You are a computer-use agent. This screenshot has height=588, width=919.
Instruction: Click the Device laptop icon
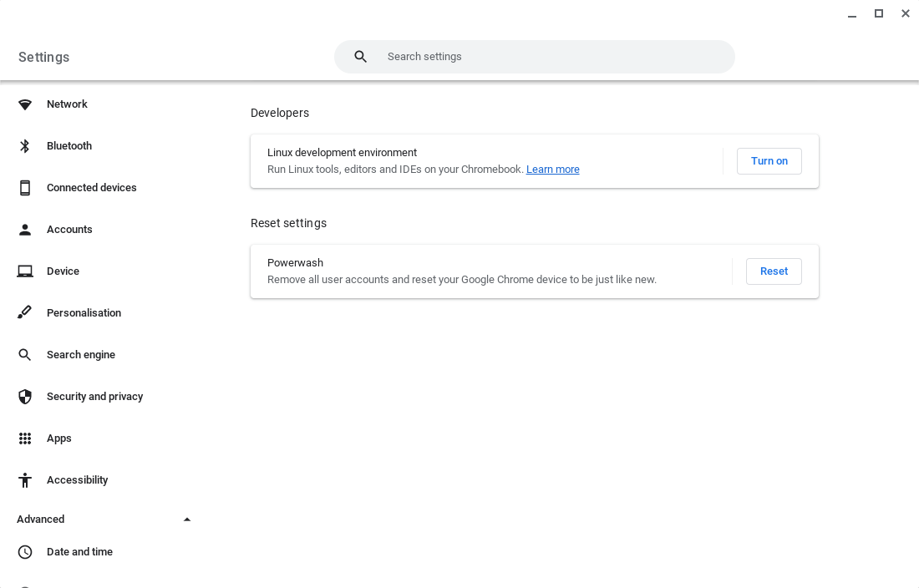[x=24, y=271]
